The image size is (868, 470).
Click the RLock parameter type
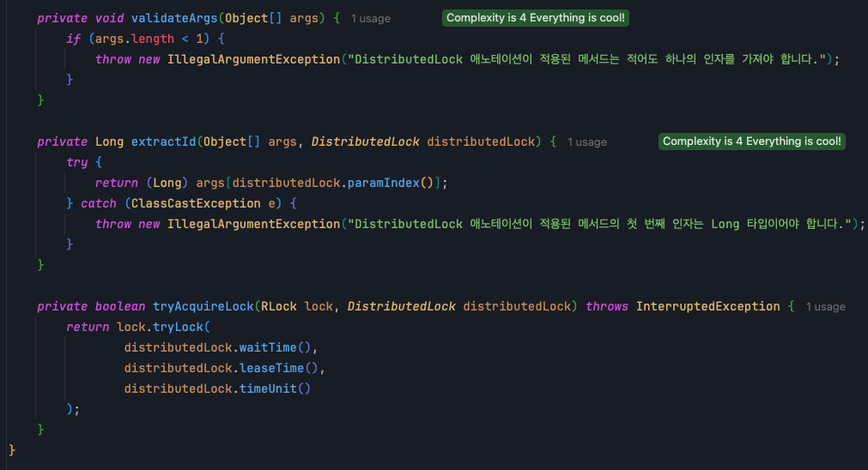tap(278, 306)
